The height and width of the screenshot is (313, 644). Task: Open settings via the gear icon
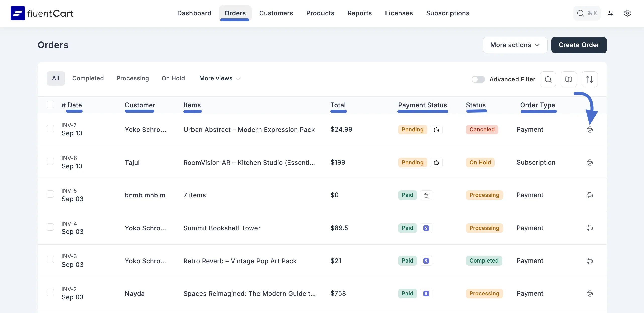click(x=628, y=13)
